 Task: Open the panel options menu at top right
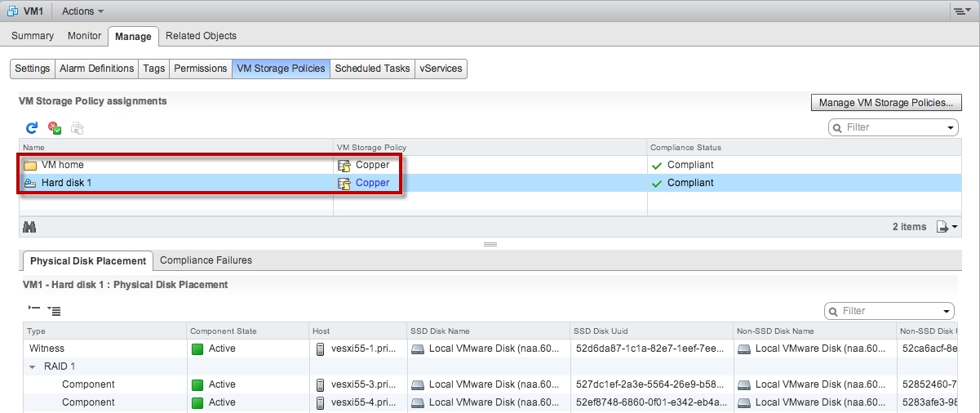(x=962, y=11)
